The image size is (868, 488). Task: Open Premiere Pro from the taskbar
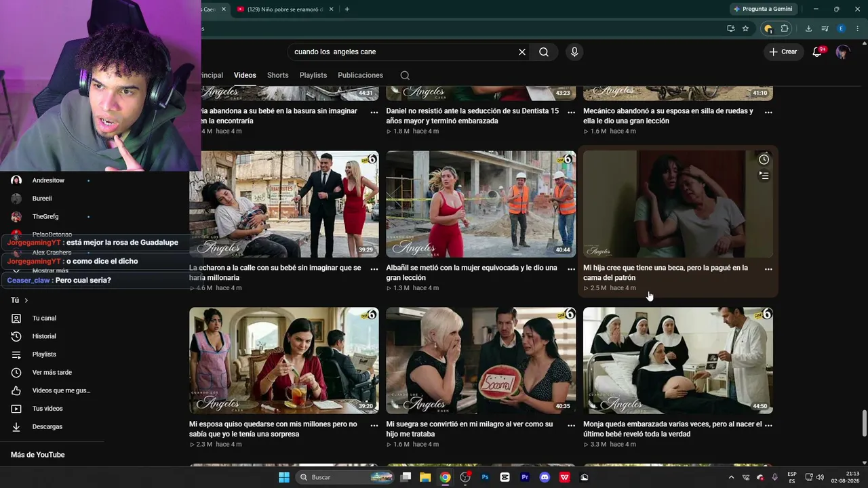525,477
